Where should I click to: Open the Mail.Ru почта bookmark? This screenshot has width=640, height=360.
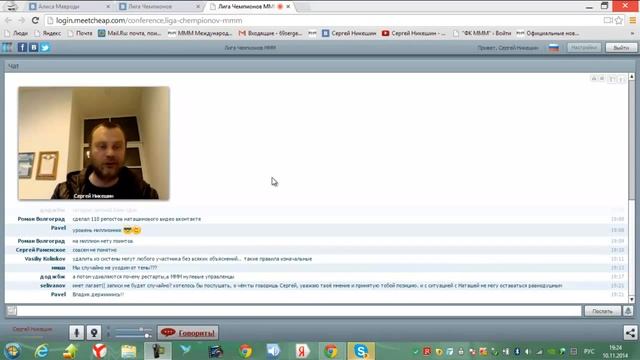tap(130, 33)
